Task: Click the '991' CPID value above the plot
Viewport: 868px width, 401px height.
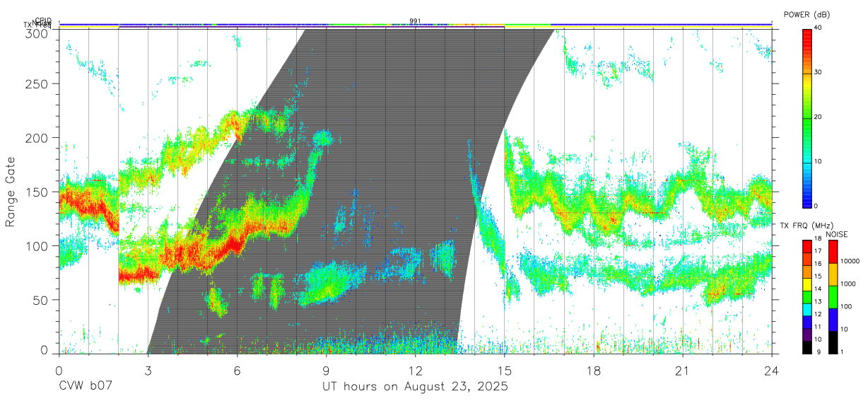Action: (415, 21)
